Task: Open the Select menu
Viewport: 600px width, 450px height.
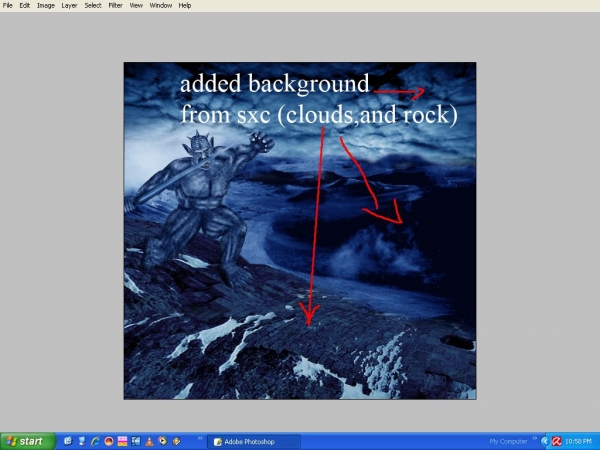Action: pyautogui.click(x=93, y=5)
